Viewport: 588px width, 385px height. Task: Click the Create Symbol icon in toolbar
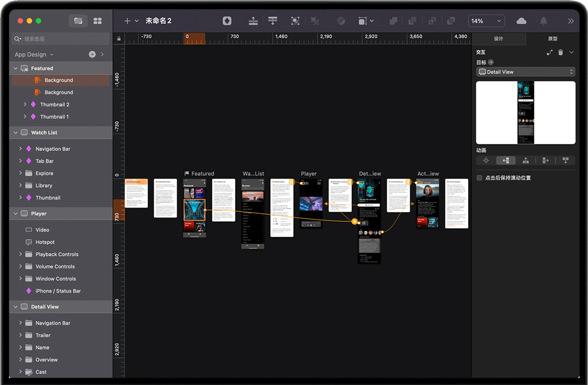point(227,21)
